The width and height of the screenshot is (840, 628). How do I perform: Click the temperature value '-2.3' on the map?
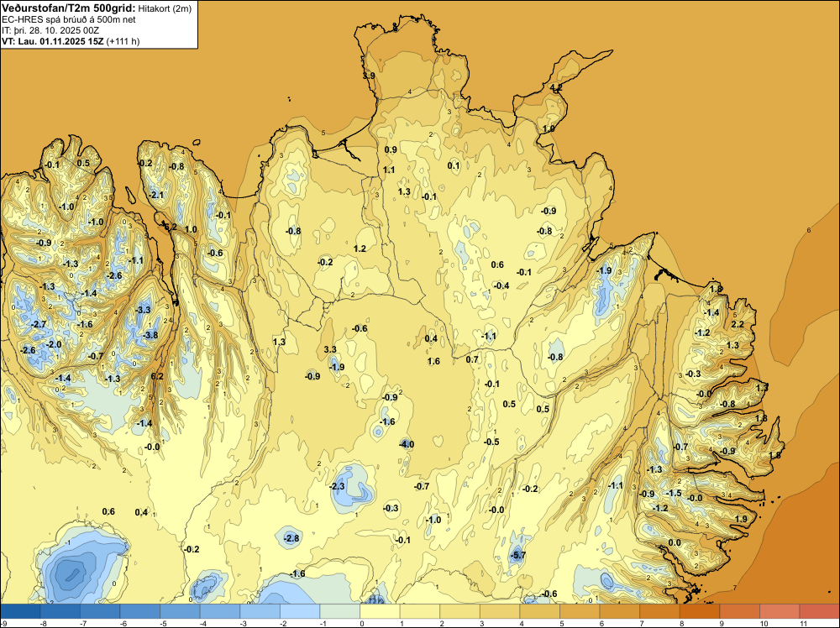click(337, 486)
